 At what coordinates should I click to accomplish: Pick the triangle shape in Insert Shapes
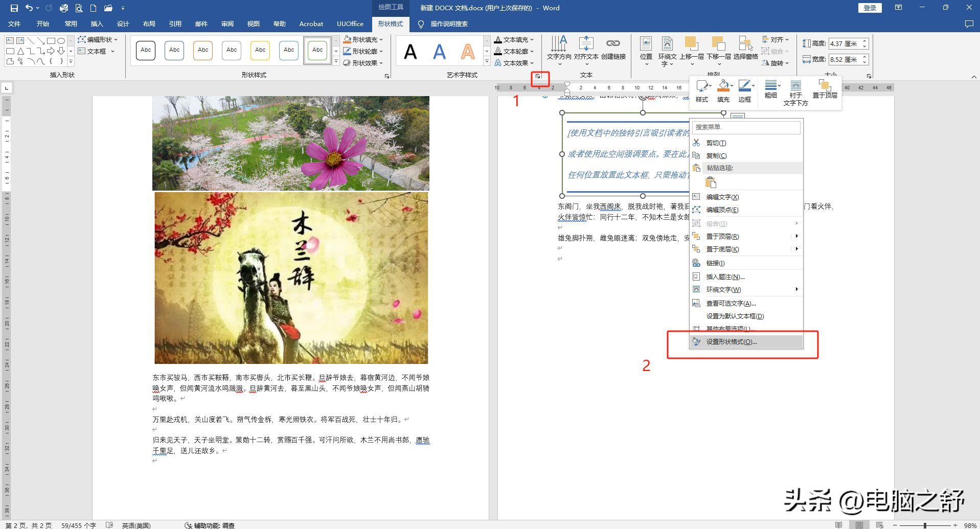(20, 51)
